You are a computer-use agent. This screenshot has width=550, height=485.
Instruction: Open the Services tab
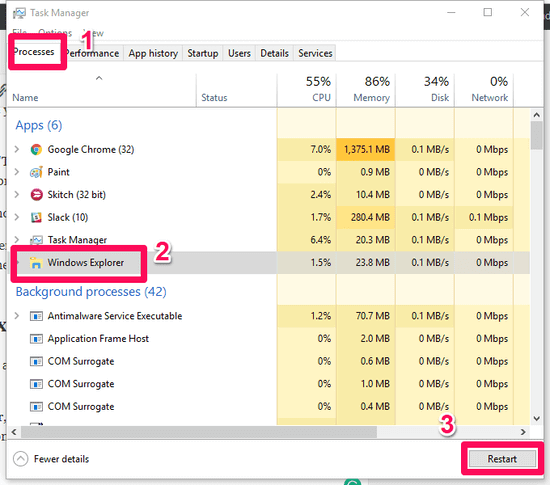point(315,53)
